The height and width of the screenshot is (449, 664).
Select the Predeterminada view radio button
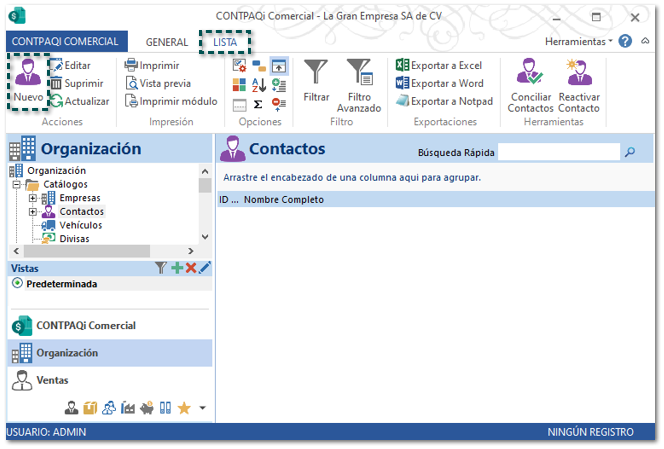[x=17, y=284]
